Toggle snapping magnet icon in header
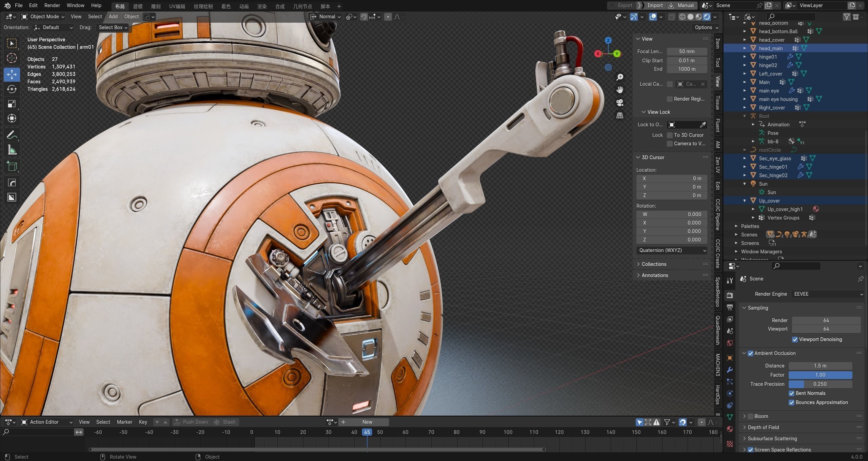 coord(364,17)
